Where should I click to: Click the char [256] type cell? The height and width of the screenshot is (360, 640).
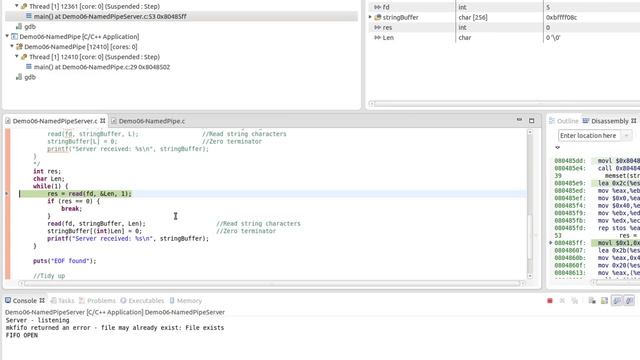(473, 18)
